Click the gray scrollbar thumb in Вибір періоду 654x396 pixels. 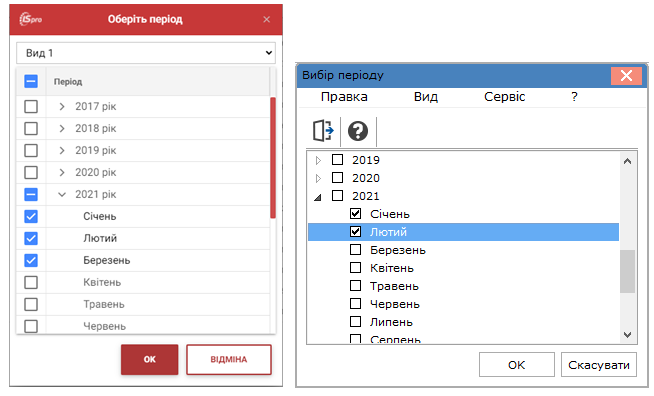(627, 272)
